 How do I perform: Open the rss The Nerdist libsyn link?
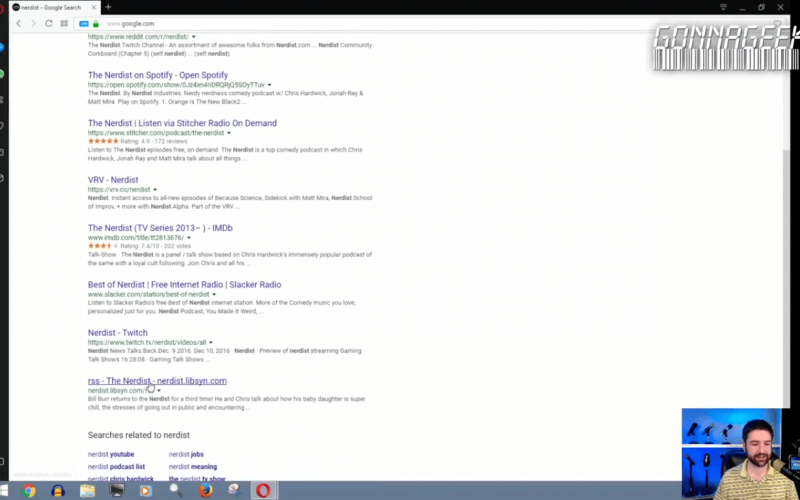pyautogui.click(x=157, y=381)
